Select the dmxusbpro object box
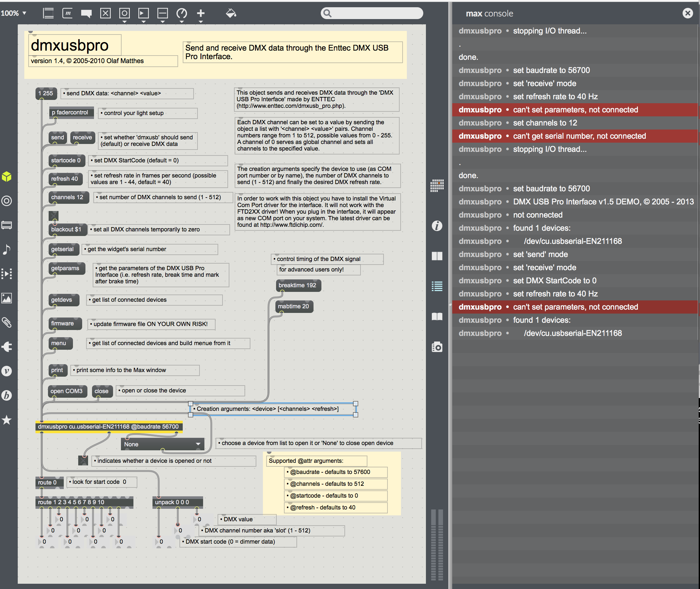Image resolution: width=700 pixels, height=589 pixels. (x=109, y=427)
